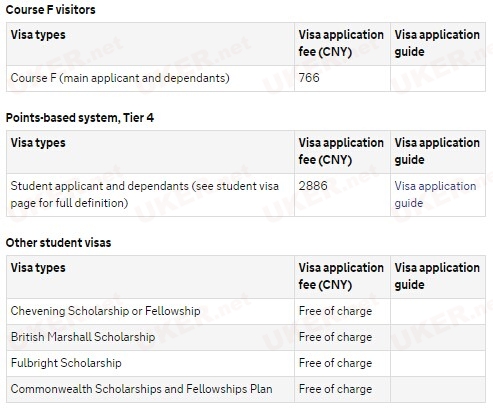Click Chevening Scholarship or Fellowship row
493x414 pixels.
246,311
